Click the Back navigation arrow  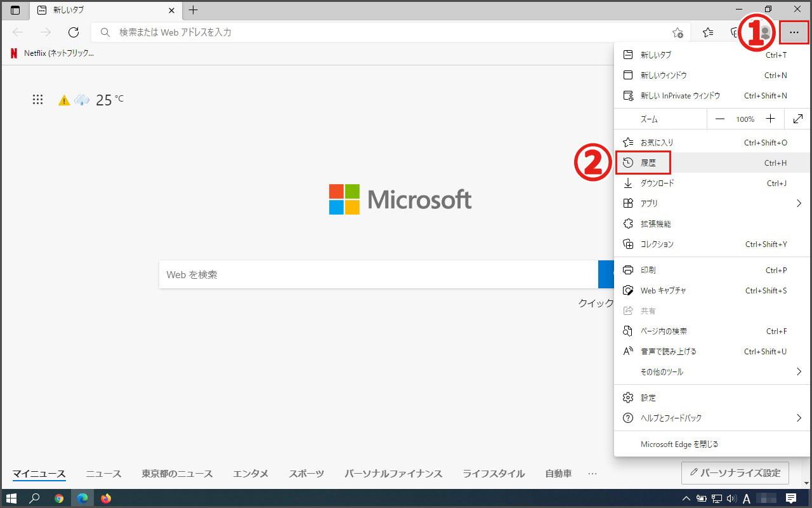click(x=18, y=32)
